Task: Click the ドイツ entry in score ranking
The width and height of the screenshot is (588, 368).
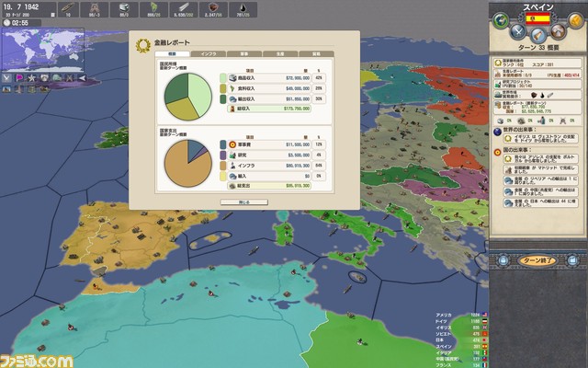Action: click(461, 321)
